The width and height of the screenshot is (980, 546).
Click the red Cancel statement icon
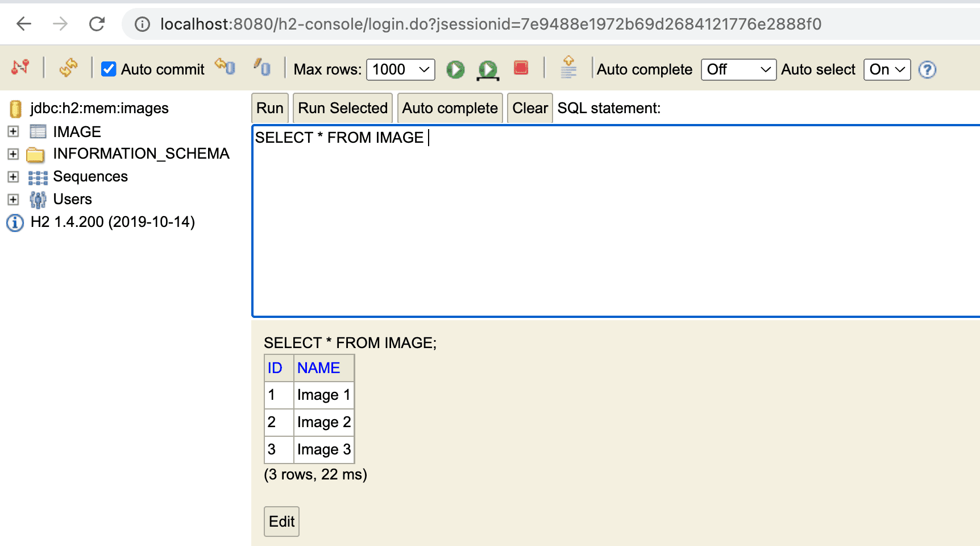[x=521, y=68]
